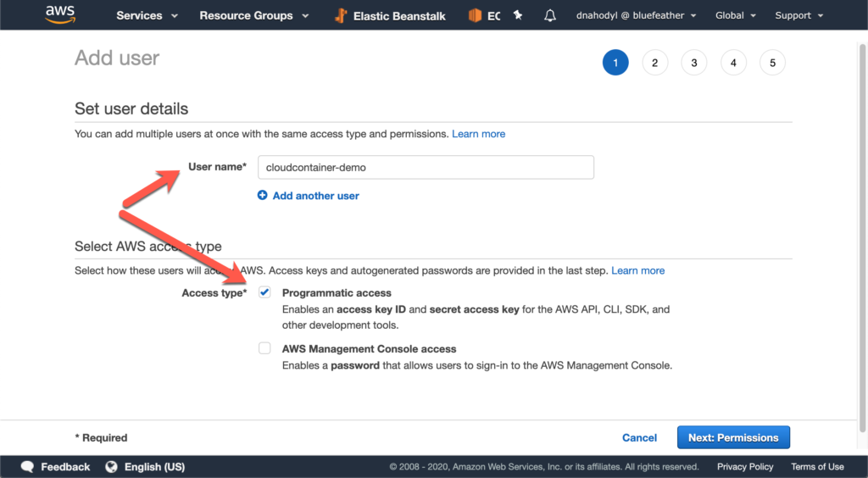Open the Resource Groups dropdown
868x478 pixels.
pyautogui.click(x=253, y=15)
